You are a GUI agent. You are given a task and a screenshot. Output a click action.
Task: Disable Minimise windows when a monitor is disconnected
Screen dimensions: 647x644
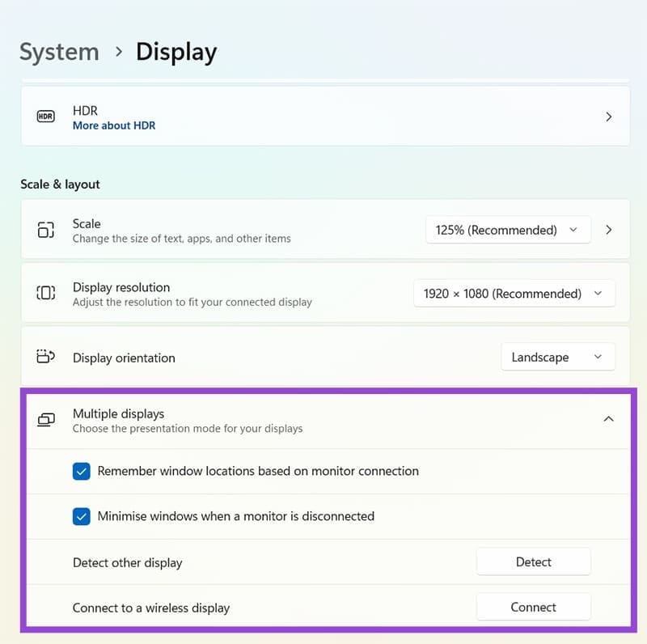coord(81,516)
